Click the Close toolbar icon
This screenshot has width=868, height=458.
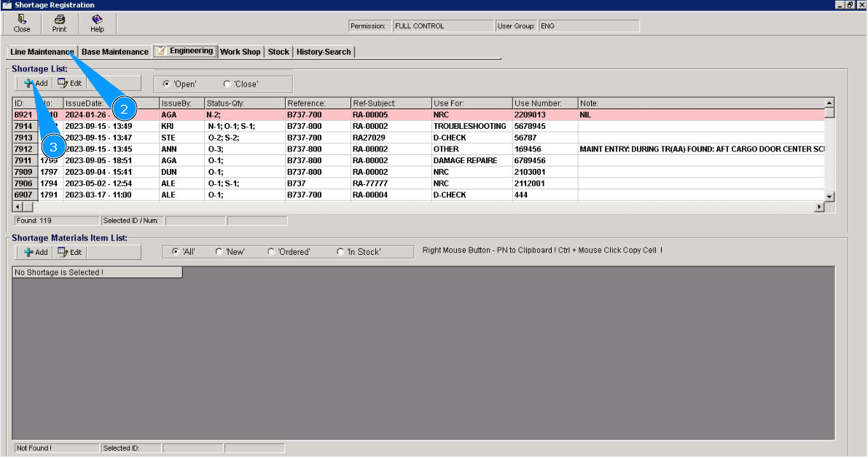[x=22, y=24]
